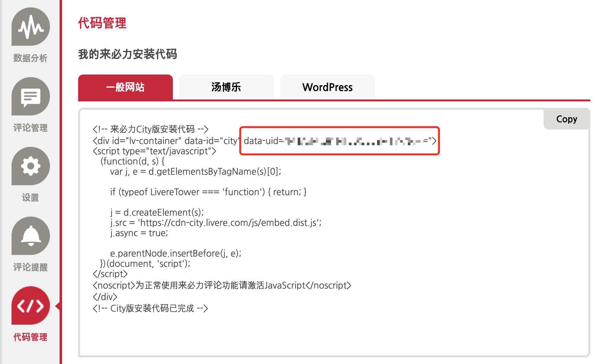The width and height of the screenshot is (598, 364).
Task: Click the (document, 'script') closing line
Action: pos(145,264)
